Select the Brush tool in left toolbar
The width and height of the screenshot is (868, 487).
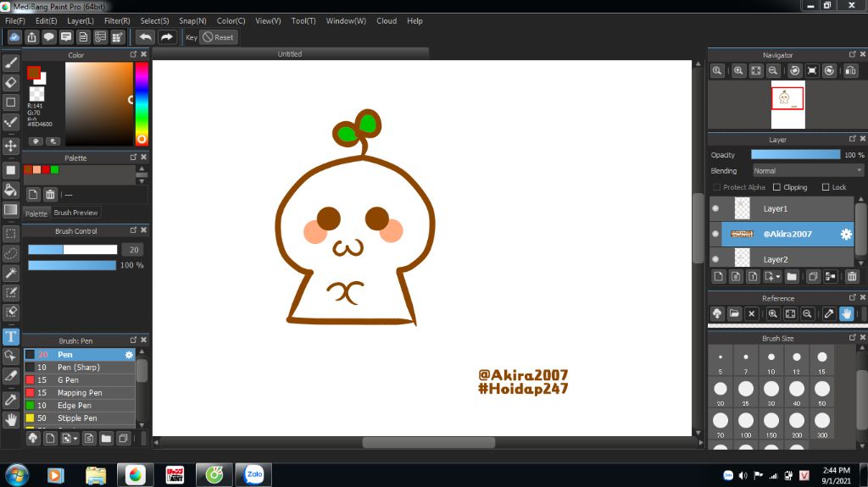10,63
